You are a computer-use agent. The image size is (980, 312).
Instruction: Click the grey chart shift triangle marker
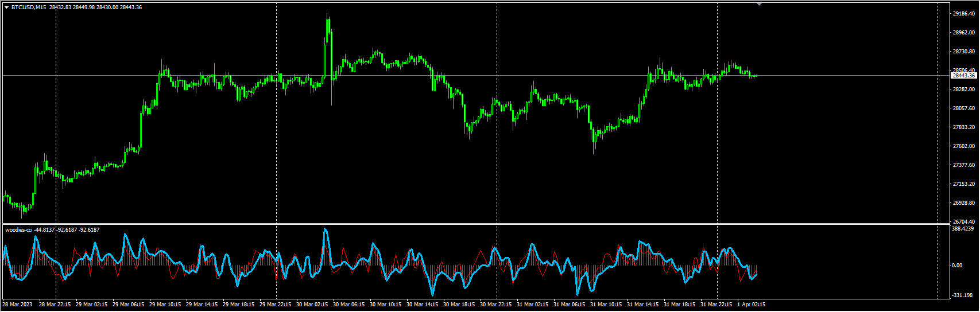click(760, 5)
